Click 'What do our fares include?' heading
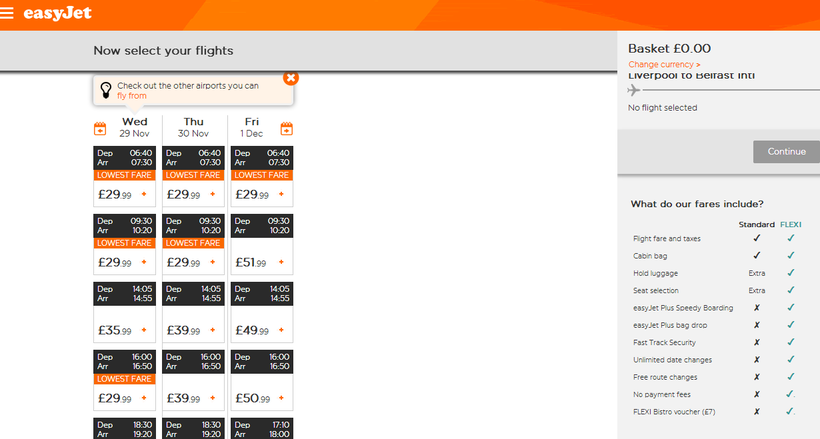This screenshot has width=820, height=439. pos(697,204)
